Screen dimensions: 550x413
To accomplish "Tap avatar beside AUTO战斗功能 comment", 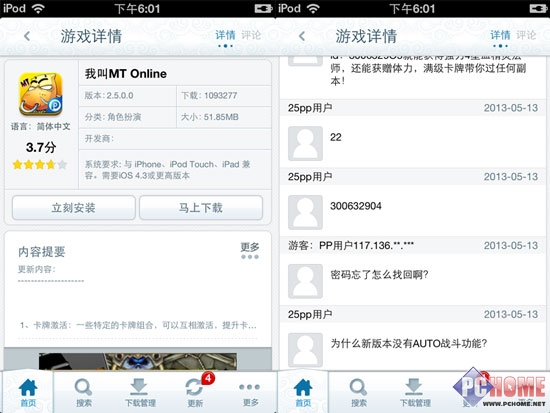I will (x=305, y=350).
